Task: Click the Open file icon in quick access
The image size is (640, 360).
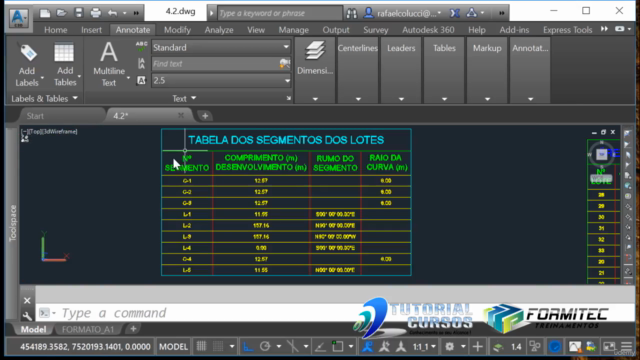Action: point(62,13)
